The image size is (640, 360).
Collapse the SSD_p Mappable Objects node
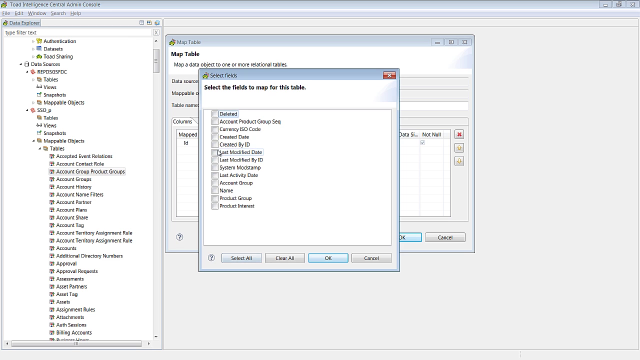click(x=33, y=141)
